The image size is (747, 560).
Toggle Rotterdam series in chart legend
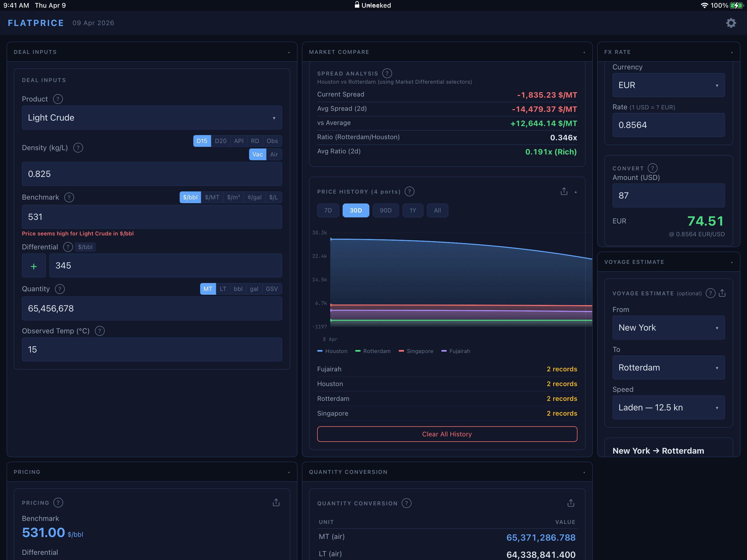[372, 351]
